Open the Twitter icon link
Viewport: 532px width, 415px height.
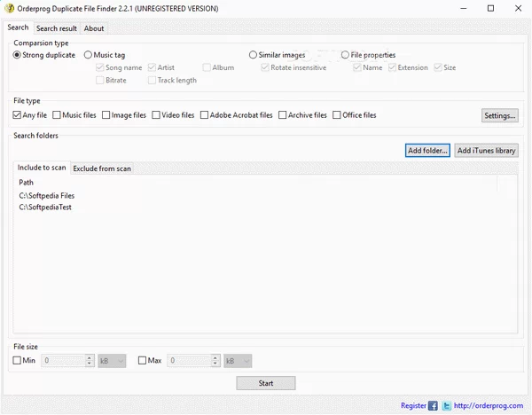click(447, 405)
